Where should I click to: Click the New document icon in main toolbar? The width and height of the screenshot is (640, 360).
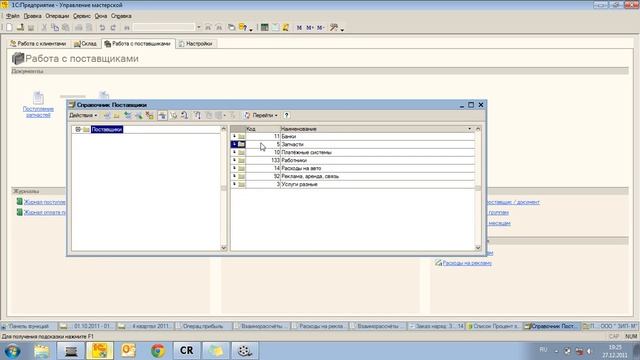point(9,27)
